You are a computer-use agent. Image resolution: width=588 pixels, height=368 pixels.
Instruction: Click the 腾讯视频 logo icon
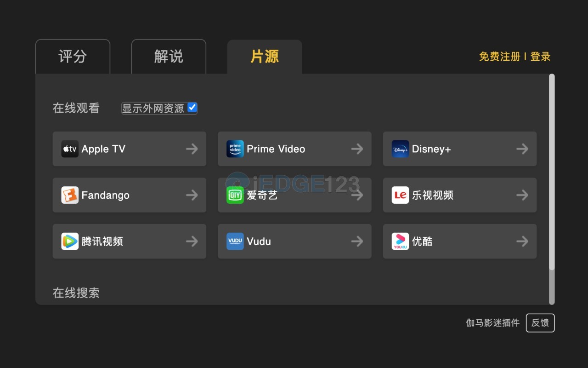tap(70, 241)
